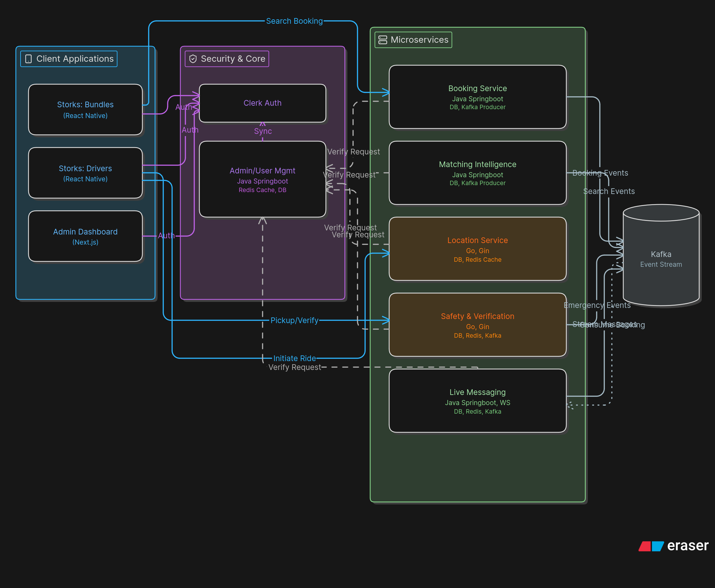
Task: Select the Admin Dashboard node
Action: pyautogui.click(x=85, y=236)
